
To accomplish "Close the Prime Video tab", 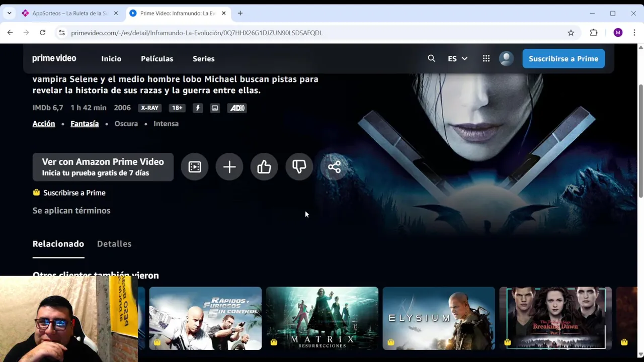I will [223, 13].
